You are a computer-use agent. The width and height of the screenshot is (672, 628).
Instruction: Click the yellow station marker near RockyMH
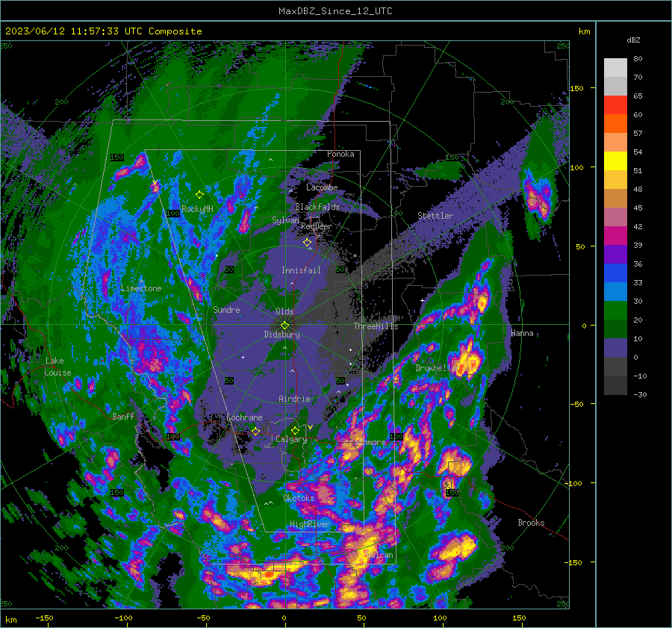pos(199,195)
